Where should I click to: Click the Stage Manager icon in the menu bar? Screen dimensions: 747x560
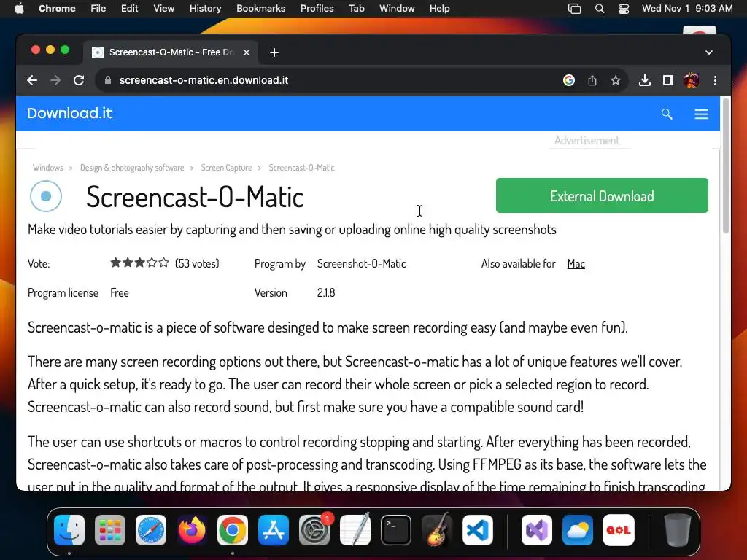coord(575,9)
